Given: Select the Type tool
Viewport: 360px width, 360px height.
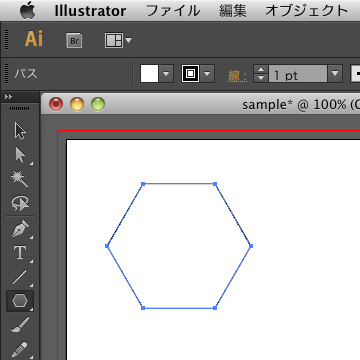Looking at the screenshot, I should click(20, 253).
